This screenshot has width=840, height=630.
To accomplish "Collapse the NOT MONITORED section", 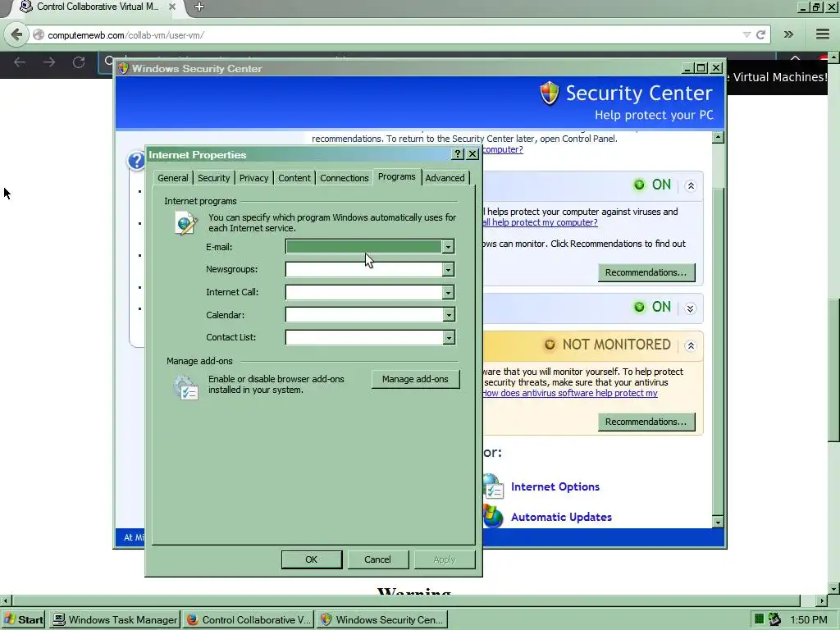I will (691, 345).
